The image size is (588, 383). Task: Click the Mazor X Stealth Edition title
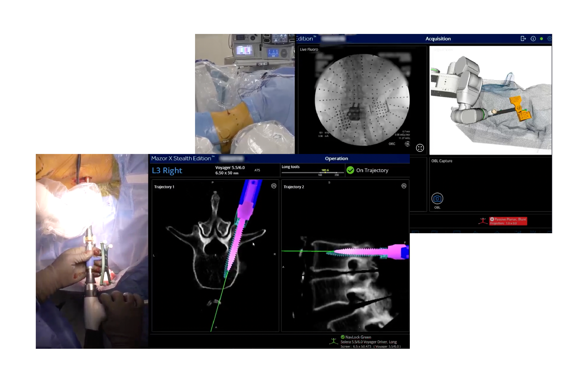(x=183, y=158)
